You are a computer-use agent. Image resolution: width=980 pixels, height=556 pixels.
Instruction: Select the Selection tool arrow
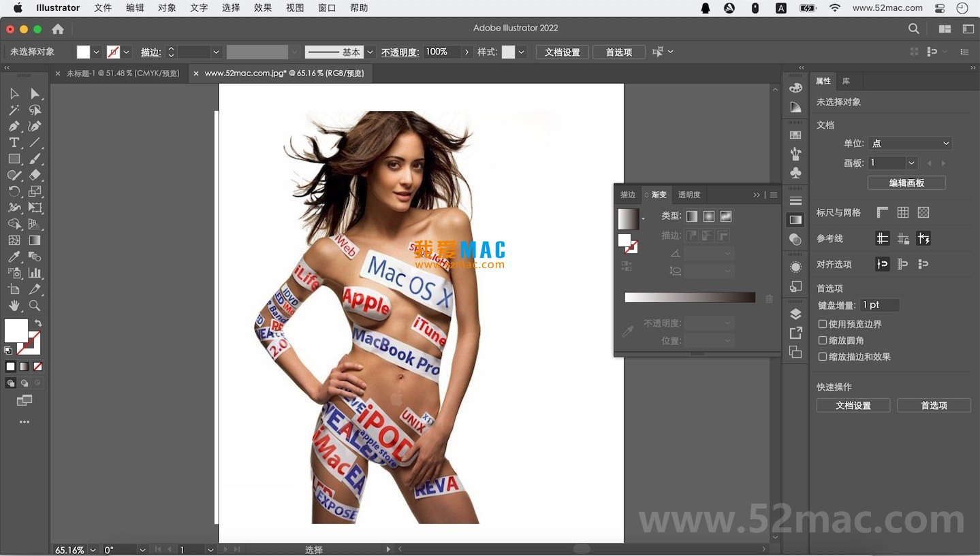click(14, 93)
